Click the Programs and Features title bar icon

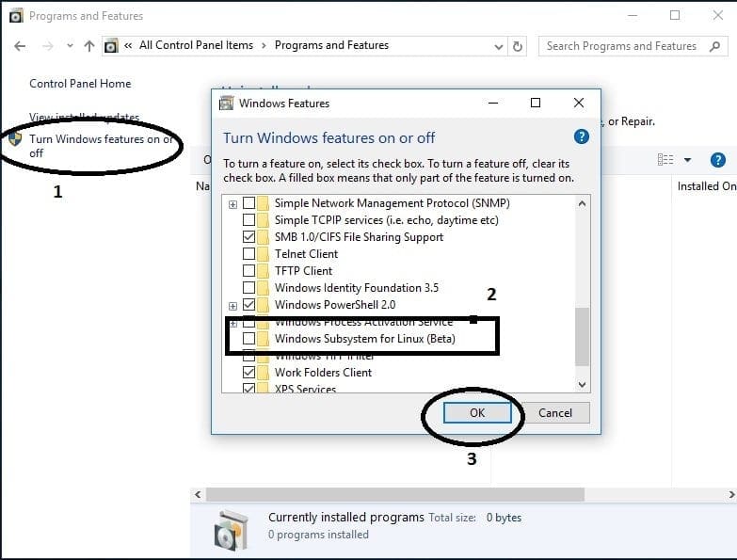pyautogui.click(x=16, y=16)
